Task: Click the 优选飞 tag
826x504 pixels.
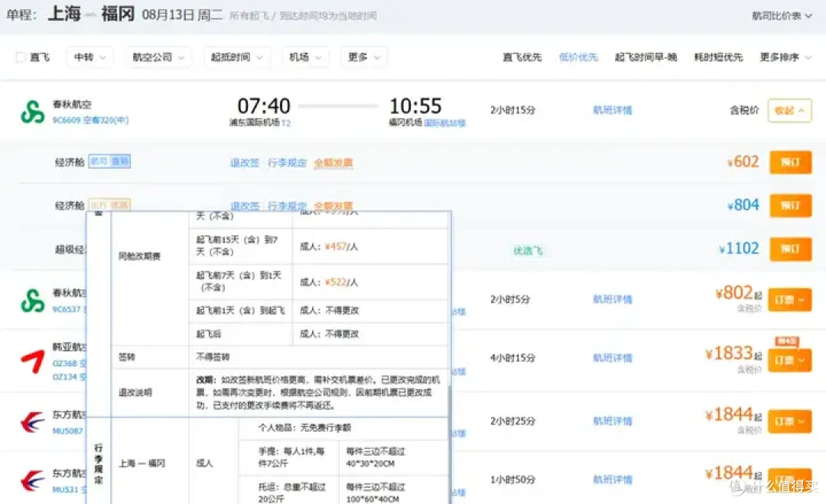Action: point(528,251)
